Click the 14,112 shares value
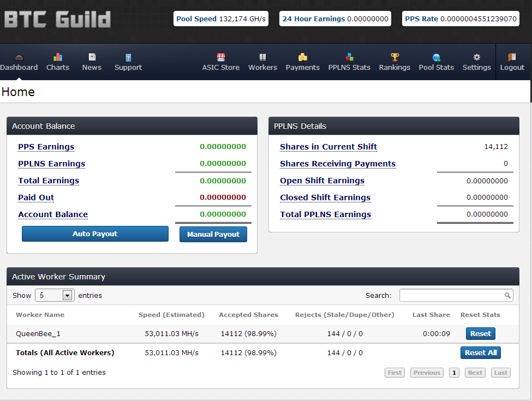The image size is (532, 401). click(495, 147)
